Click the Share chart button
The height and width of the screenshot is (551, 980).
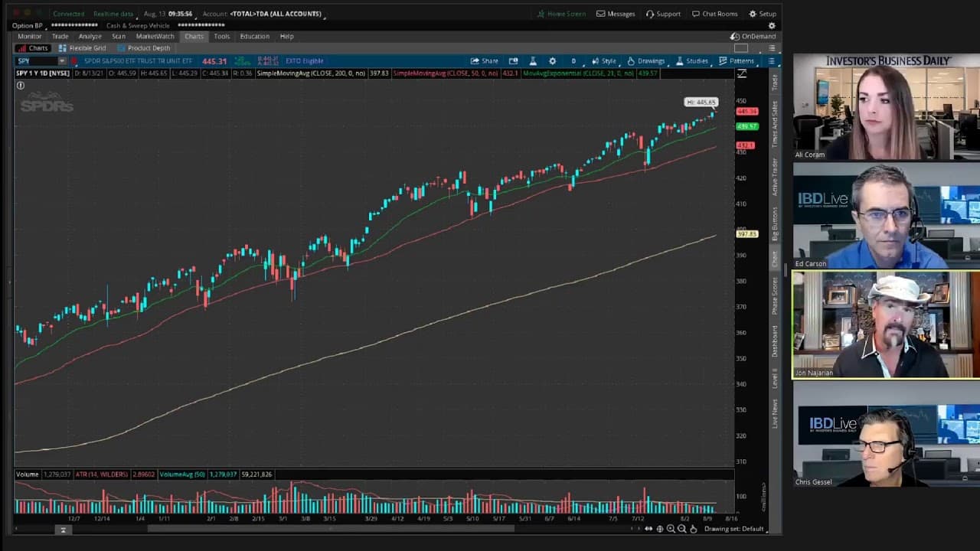(x=485, y=61)
